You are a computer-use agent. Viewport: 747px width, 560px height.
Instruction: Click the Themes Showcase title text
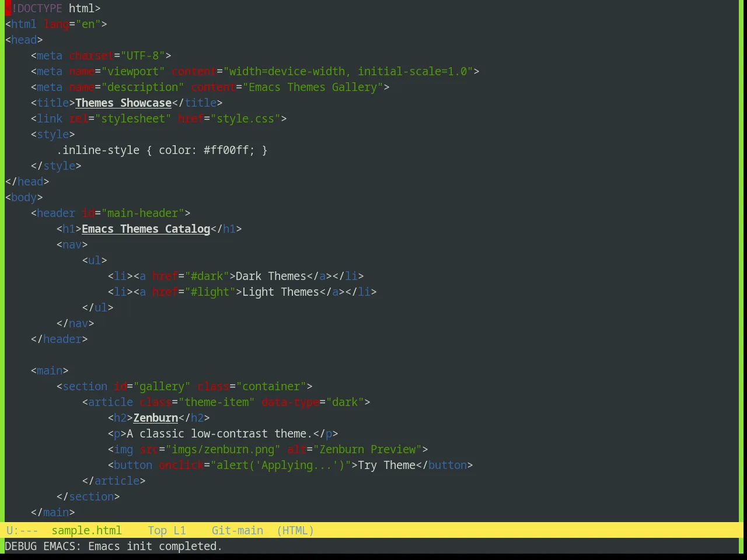coord(123,103)
